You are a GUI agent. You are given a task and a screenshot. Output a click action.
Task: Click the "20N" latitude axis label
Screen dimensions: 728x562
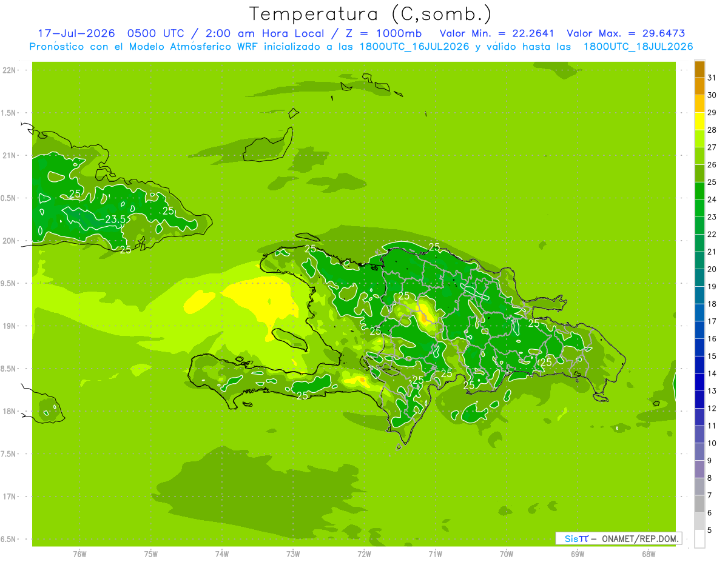point(9,241)
